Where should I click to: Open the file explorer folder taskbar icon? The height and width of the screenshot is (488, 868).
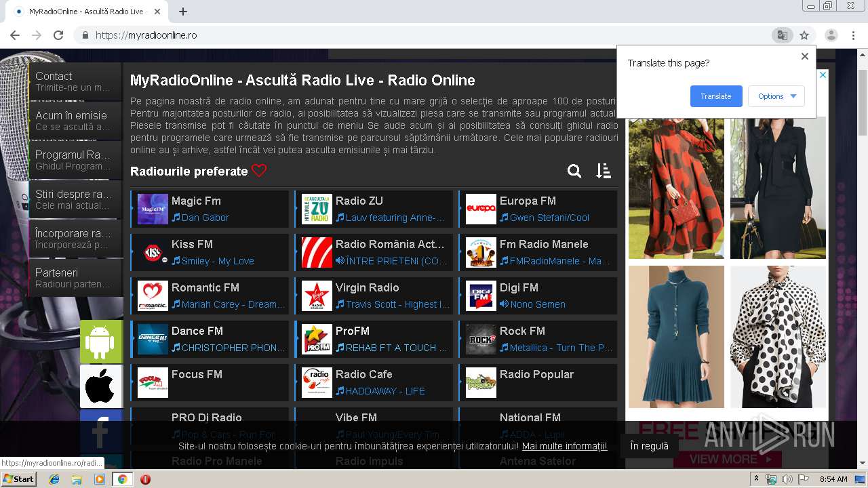tap(77, 479)
